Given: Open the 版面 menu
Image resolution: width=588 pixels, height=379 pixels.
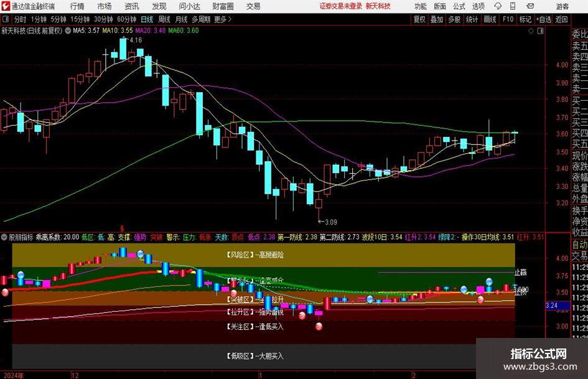Looking at the screenshot, I should (439, 6).
